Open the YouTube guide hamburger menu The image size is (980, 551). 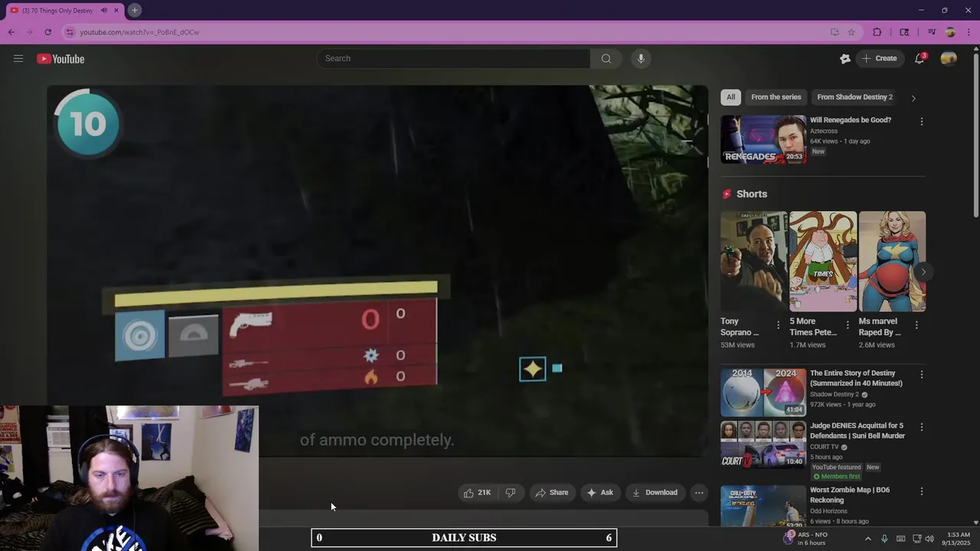coord(18,58)
